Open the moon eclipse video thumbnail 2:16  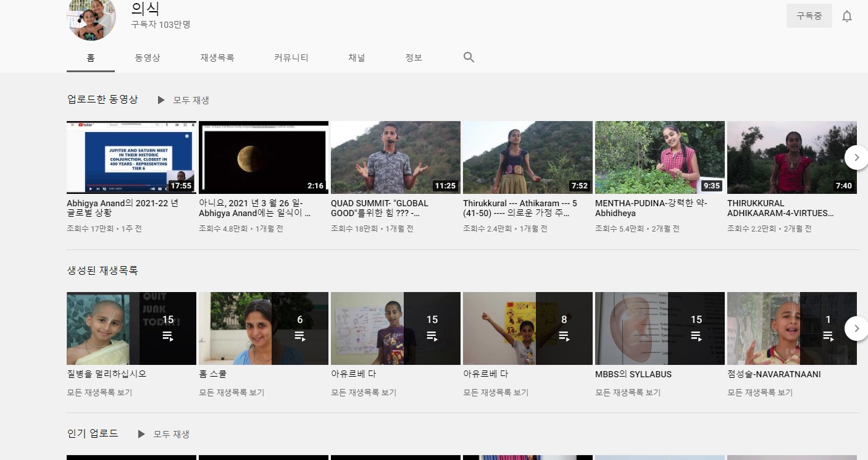tap(264, 157)
